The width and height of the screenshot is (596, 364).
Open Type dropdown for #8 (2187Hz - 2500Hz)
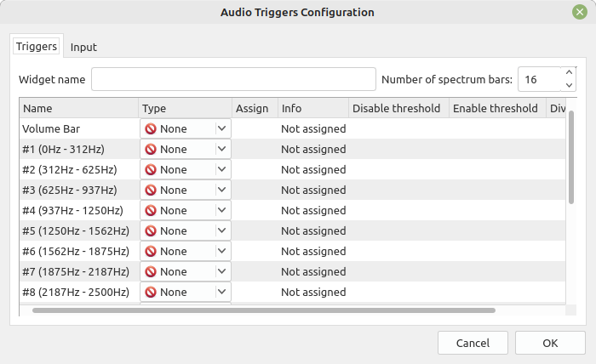186,293
